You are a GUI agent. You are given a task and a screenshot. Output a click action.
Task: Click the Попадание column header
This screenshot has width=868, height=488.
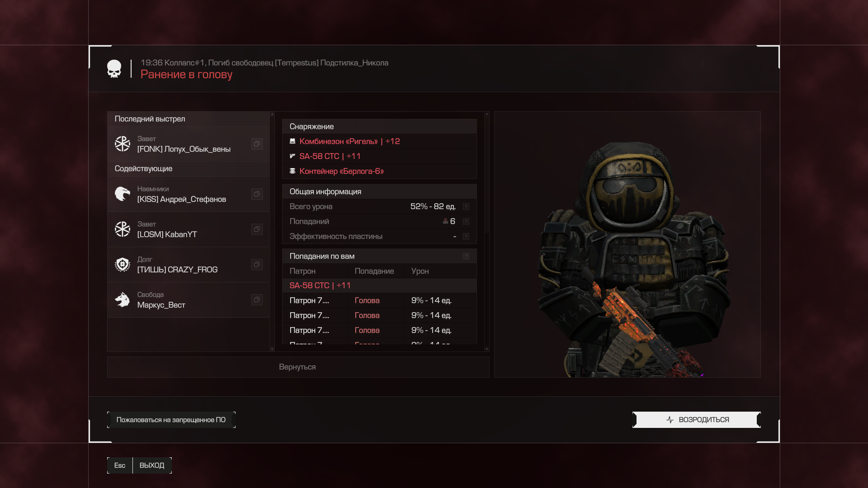pyautogui.click(x=376, y=271)
